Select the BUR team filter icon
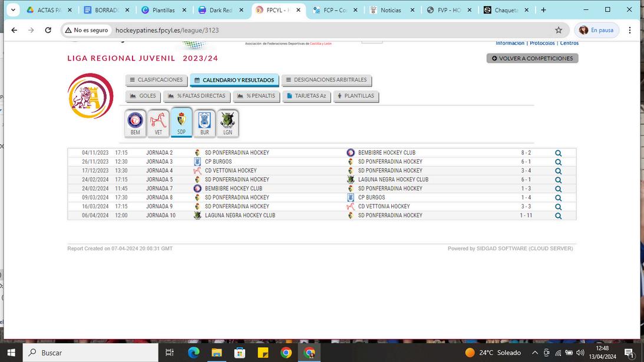This screenshot has width=644, height=362. (204, 123)
